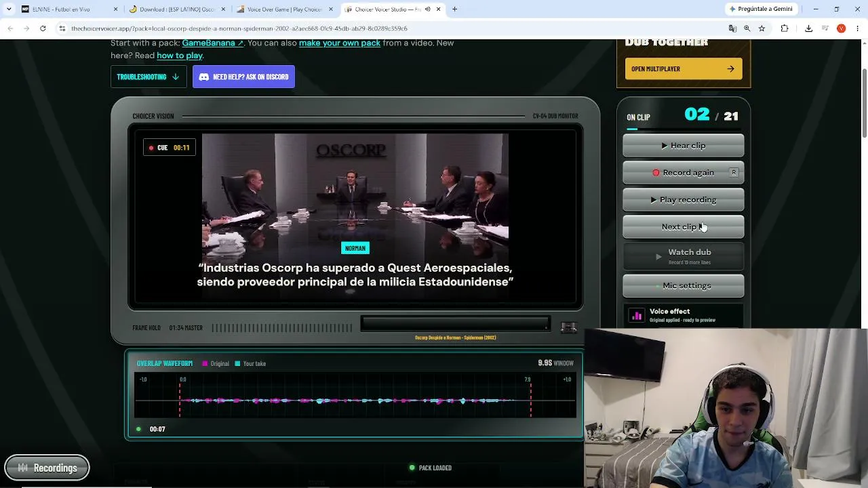This screenshot has height=488, width=868.
Task: Close the Voice Over Game tab
Action: point(331,9)
